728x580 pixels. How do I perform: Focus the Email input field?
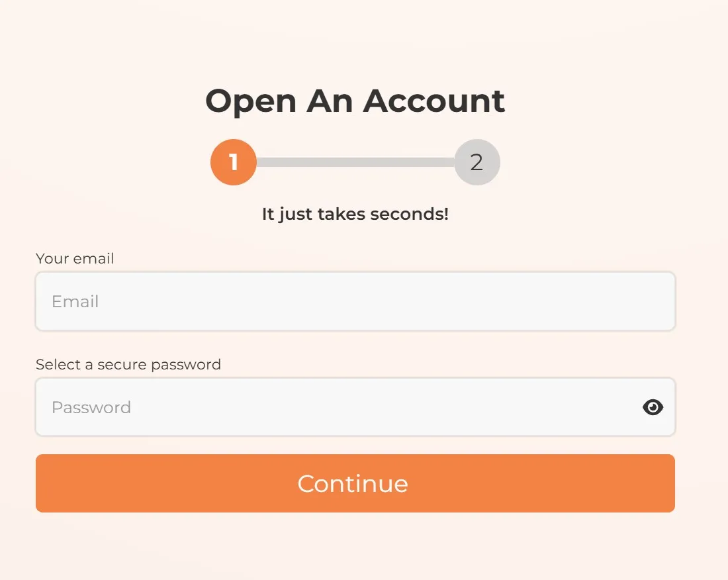coord(355,301)
